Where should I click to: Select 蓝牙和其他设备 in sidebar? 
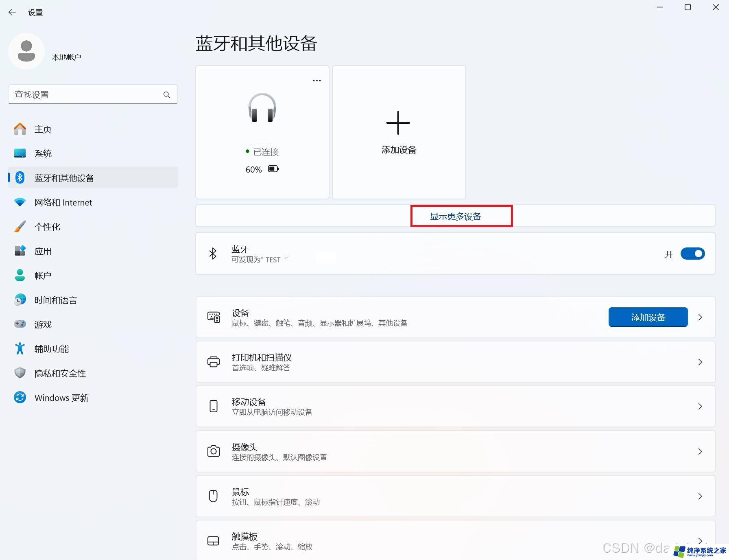(x=93, y=178)
